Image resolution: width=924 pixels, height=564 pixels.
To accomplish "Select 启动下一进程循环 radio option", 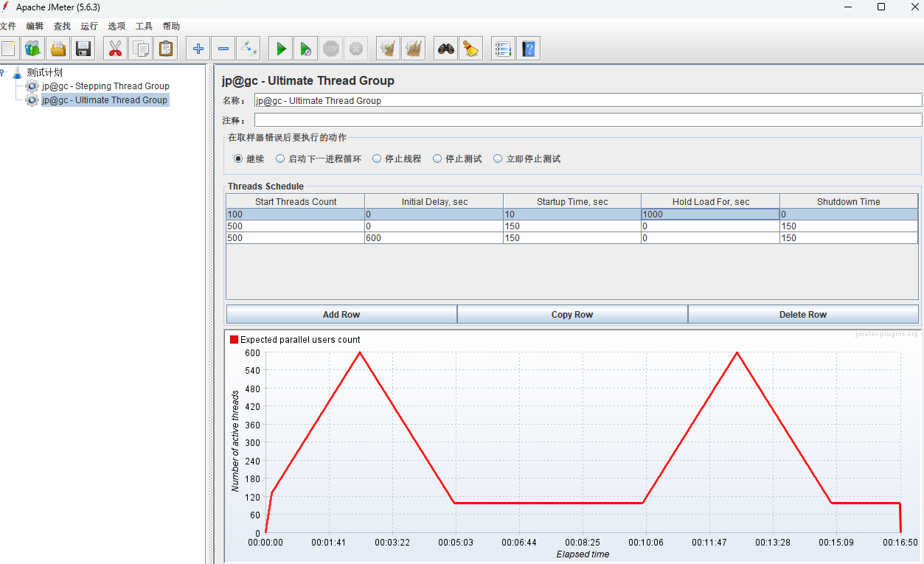I will (280, 159).
